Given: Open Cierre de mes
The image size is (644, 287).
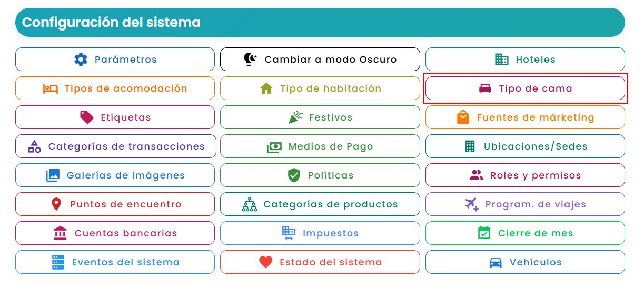Looking at the screenshot, I should coord(525,233).
